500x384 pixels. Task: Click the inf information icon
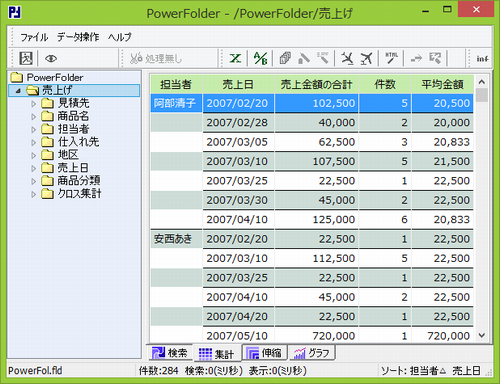click(482, 59)
